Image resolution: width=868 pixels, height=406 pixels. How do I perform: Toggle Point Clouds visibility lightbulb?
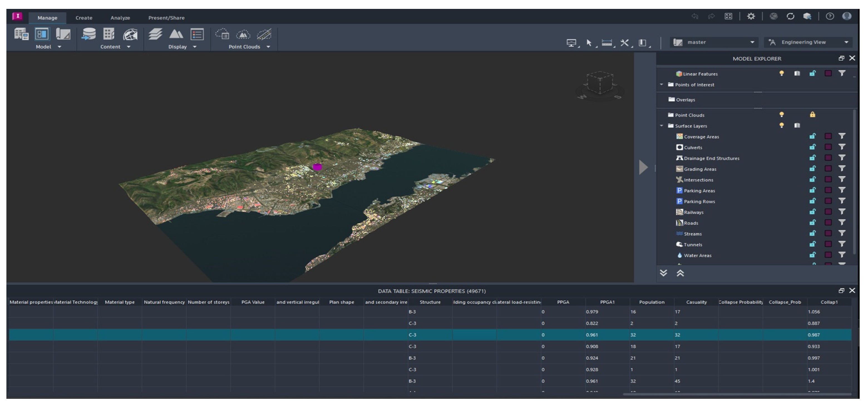[x=781, y=115]
